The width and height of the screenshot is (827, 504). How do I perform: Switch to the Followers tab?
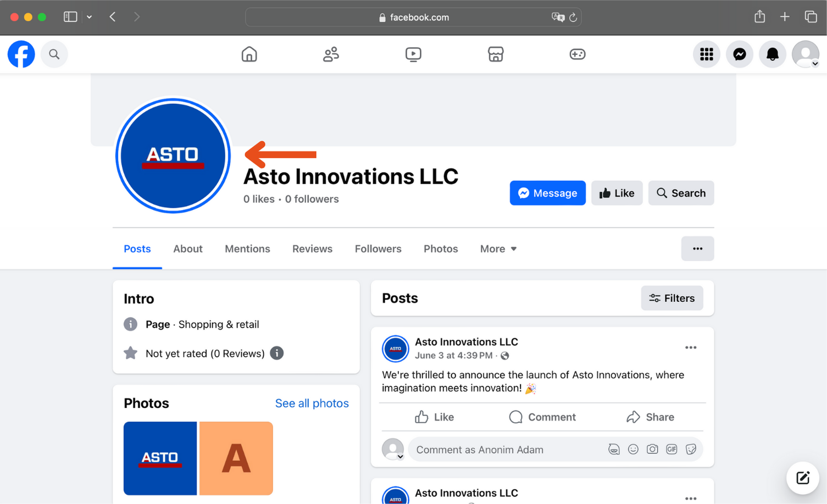point(378,248)
